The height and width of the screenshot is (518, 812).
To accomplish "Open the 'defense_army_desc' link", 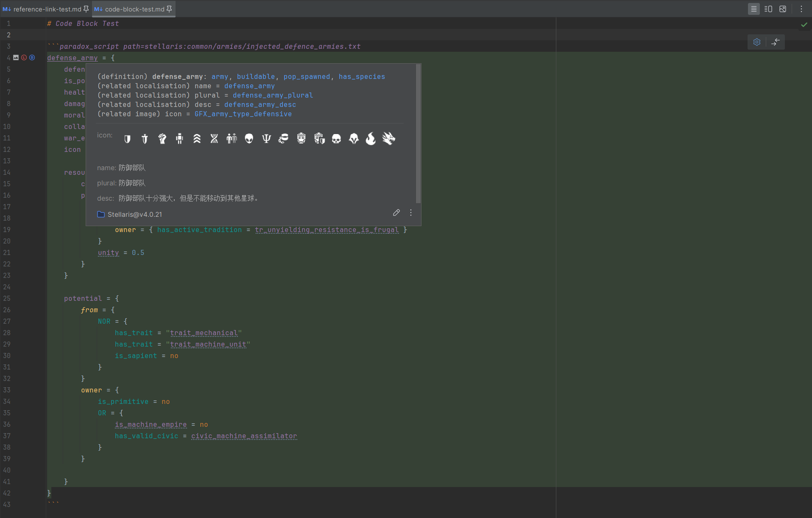I will pyautogui.click(x=260, y=105).
